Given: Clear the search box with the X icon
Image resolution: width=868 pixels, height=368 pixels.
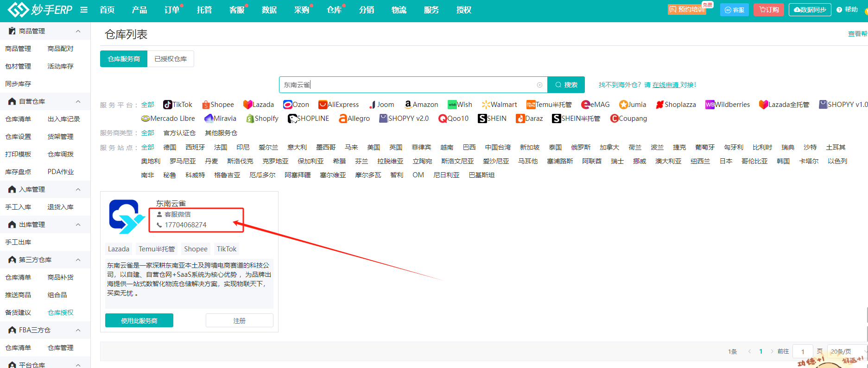Looking at the screenshot, I should [x=539, y=85].
